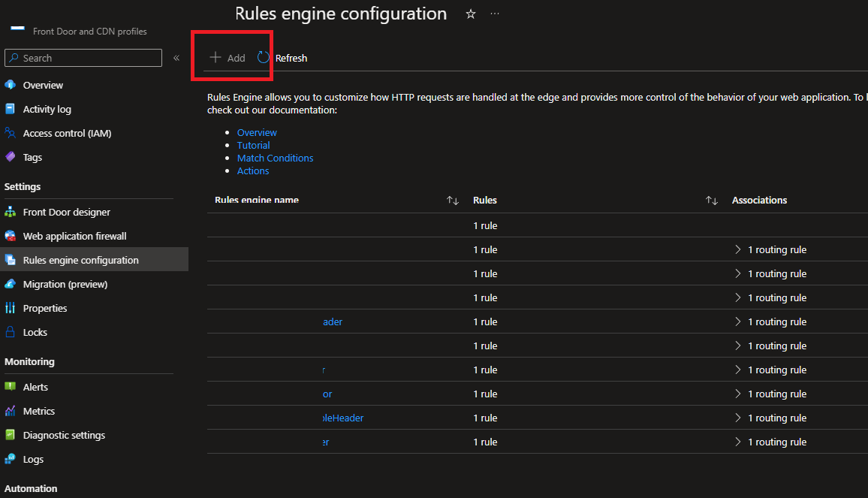Click the Add button

click(228, 57)
